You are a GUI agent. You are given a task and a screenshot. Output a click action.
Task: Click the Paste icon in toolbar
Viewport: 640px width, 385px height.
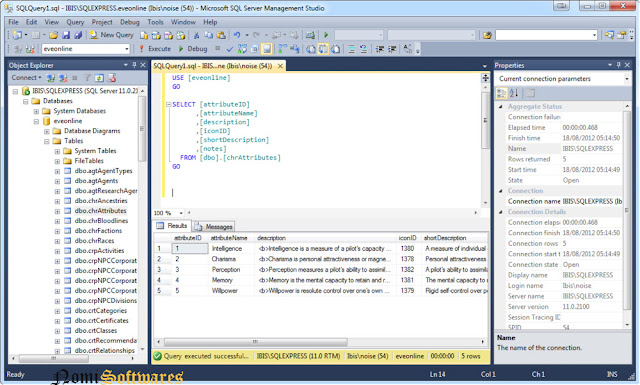tap(221, 35)
